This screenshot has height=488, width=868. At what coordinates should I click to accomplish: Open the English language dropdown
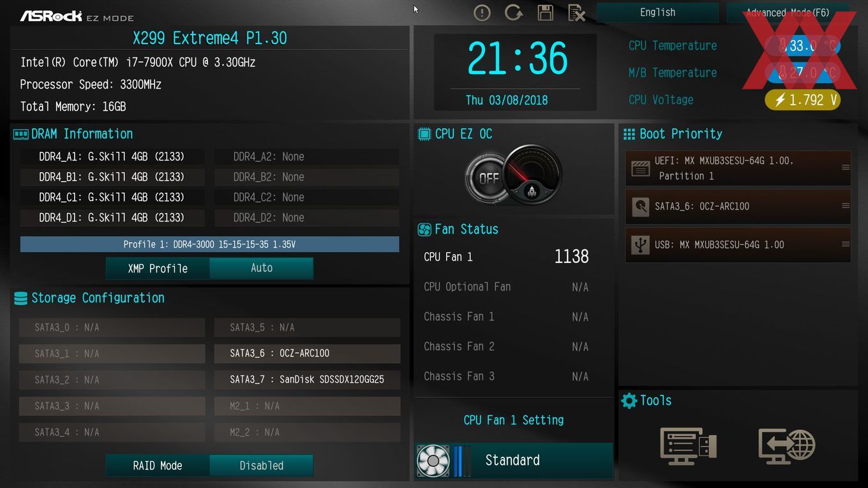click(657, 13)
